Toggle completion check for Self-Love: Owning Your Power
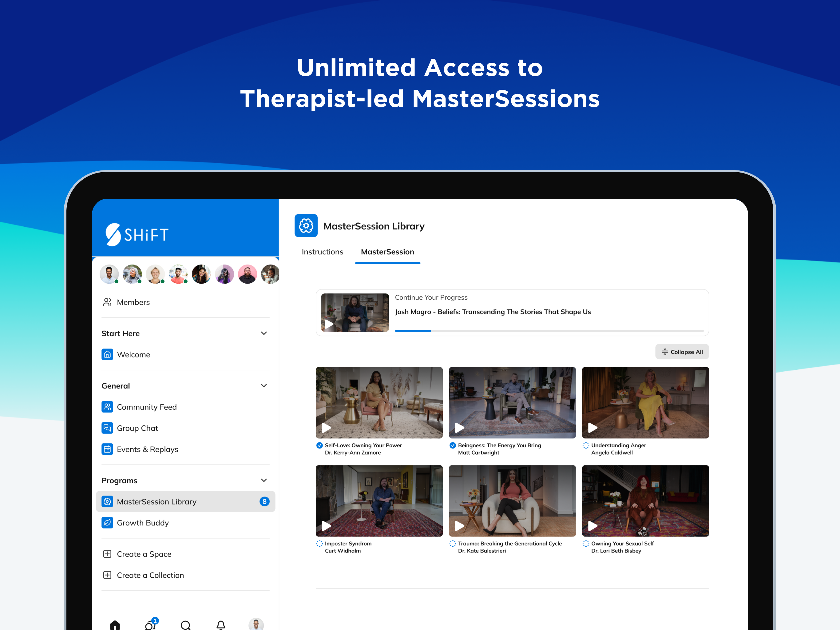The width and height of the screenshot is (840, 630). [x=320, y=445]
